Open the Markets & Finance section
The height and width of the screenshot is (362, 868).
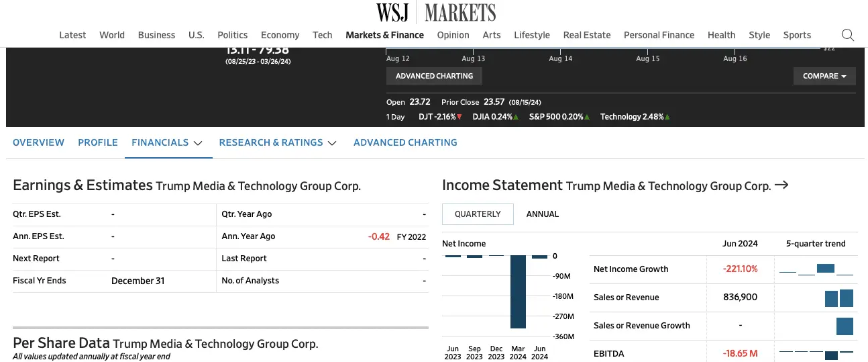[384, 35]
